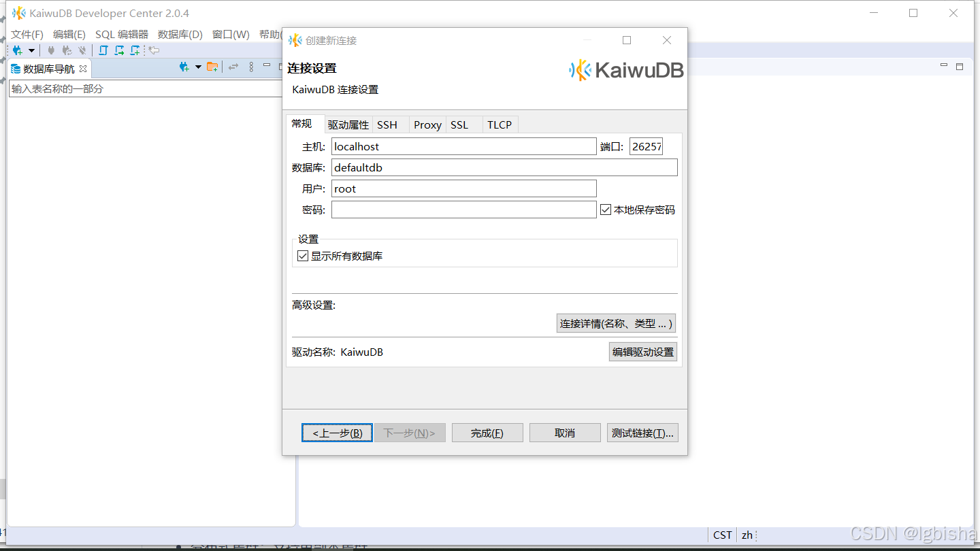Click the 驱动名称: KaiwuDB label
This screenshot has height=551, width=980.
[x=338, y=352]
